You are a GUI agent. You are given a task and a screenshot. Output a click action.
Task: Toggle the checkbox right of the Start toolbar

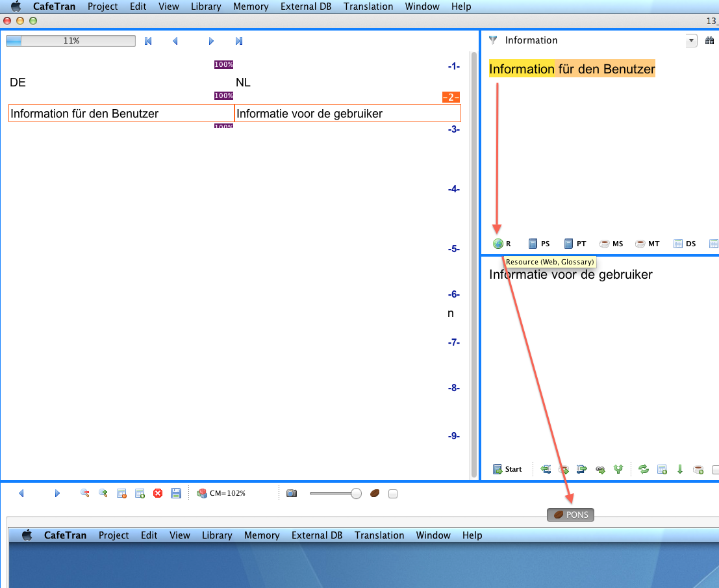pyautogui.click(x=715, y=469)
